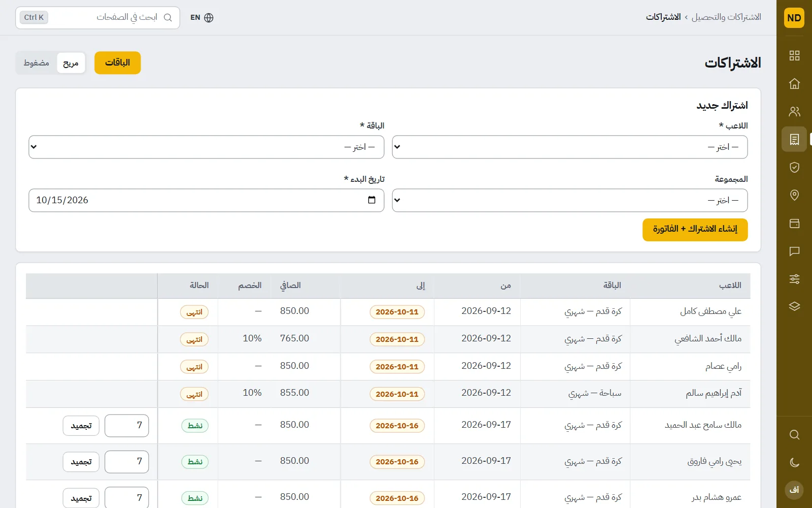This screenshot has width=812, height=508.
Task: Click the الباقات button
Action: coord(118,63)
